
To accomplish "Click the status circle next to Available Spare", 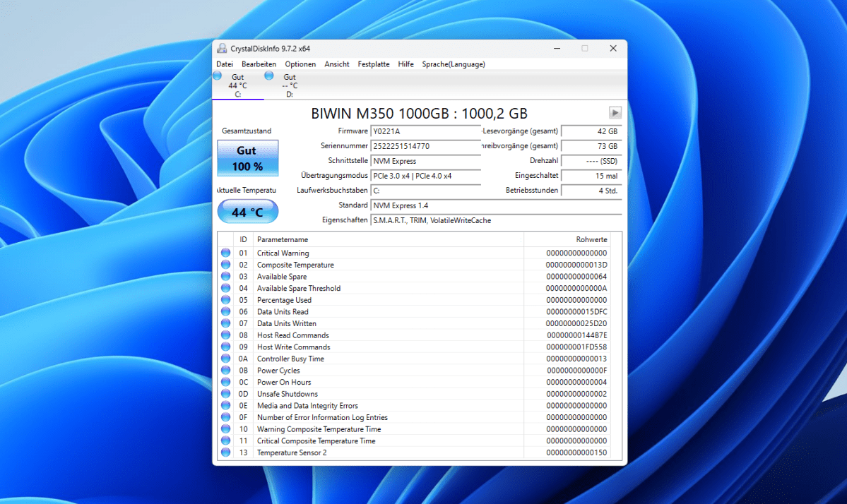I will coord(226,276).
